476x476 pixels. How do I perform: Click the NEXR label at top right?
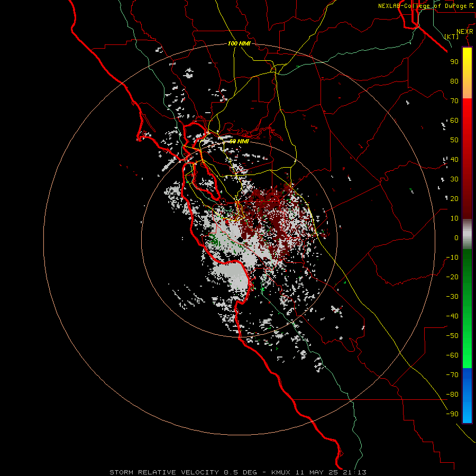point(465,32)
